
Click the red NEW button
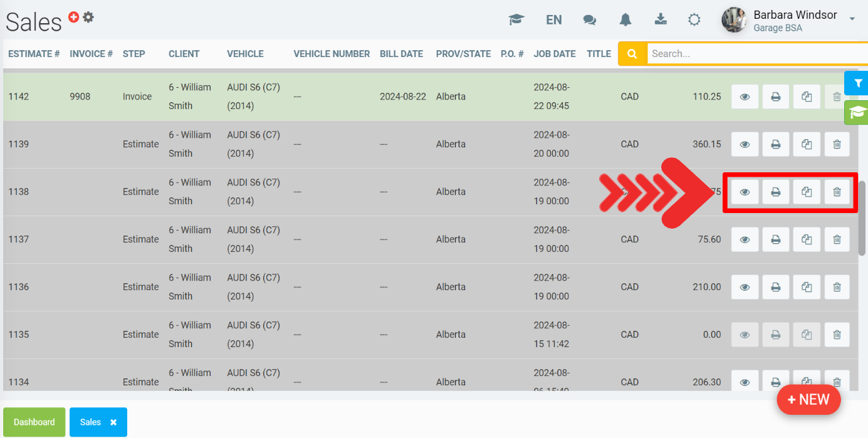(x=808, y=400)
